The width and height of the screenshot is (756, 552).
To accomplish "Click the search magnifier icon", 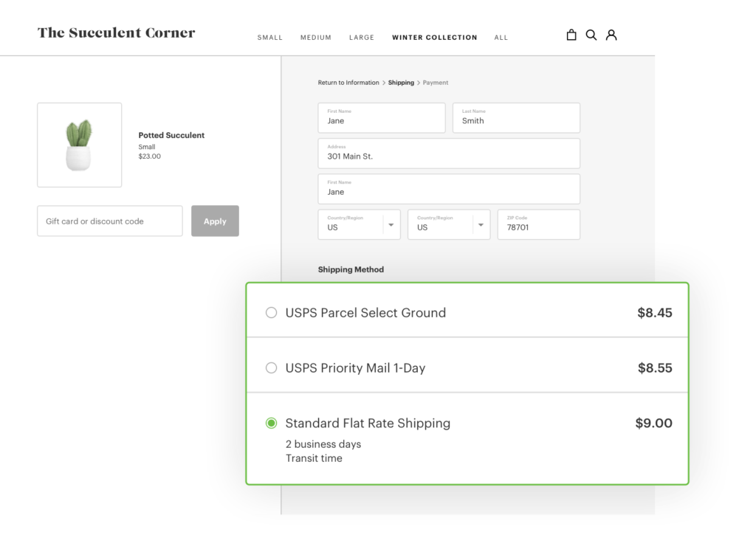I will coord(591,35).
